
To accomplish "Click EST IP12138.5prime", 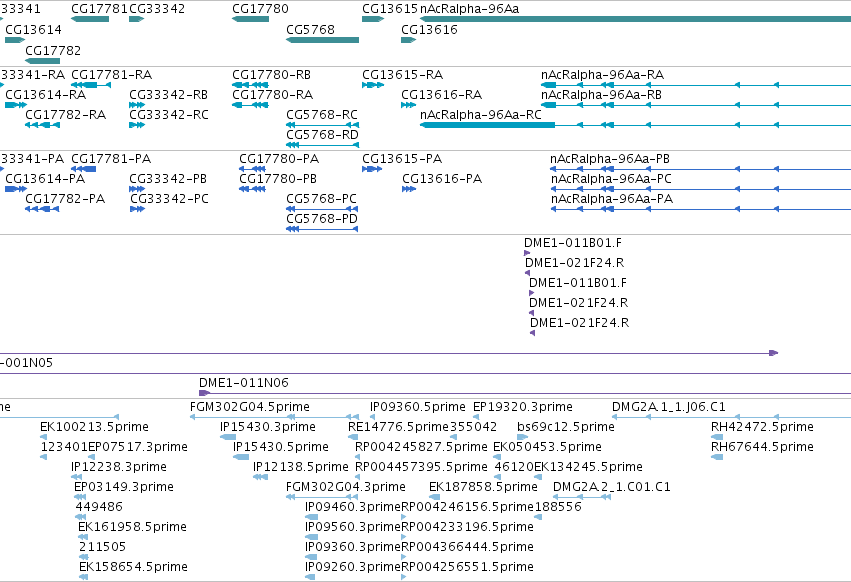I will tap(301, 467).
